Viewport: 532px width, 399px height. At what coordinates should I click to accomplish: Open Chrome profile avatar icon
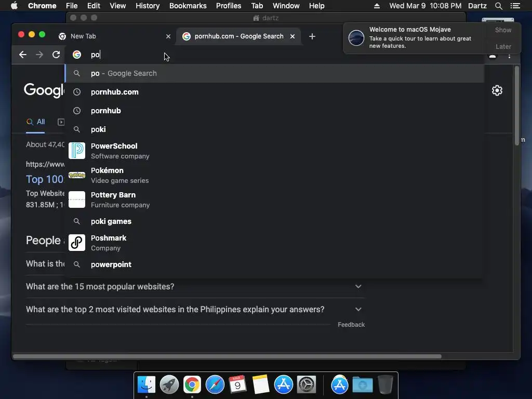(493, 56)
